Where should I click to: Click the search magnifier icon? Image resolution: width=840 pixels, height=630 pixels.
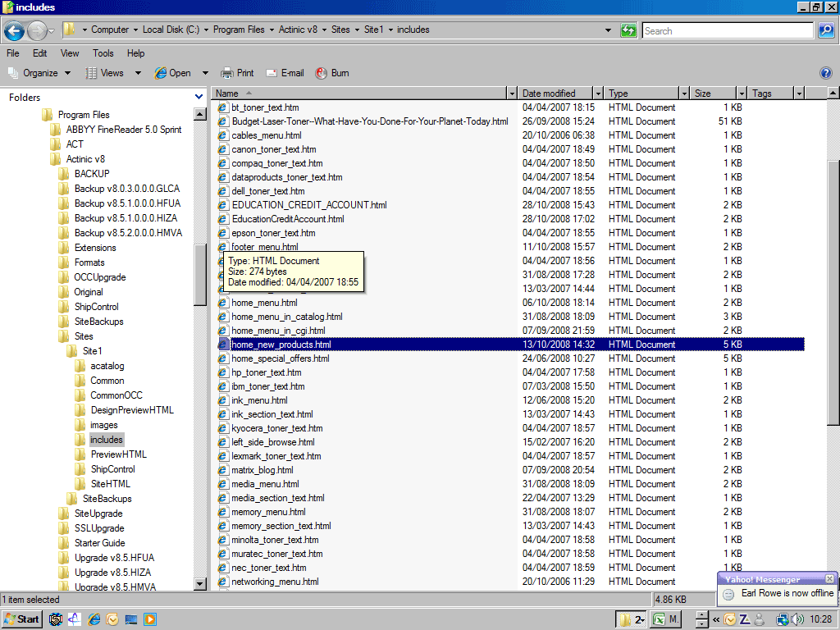pyautogui.click(x=826, y=30)
